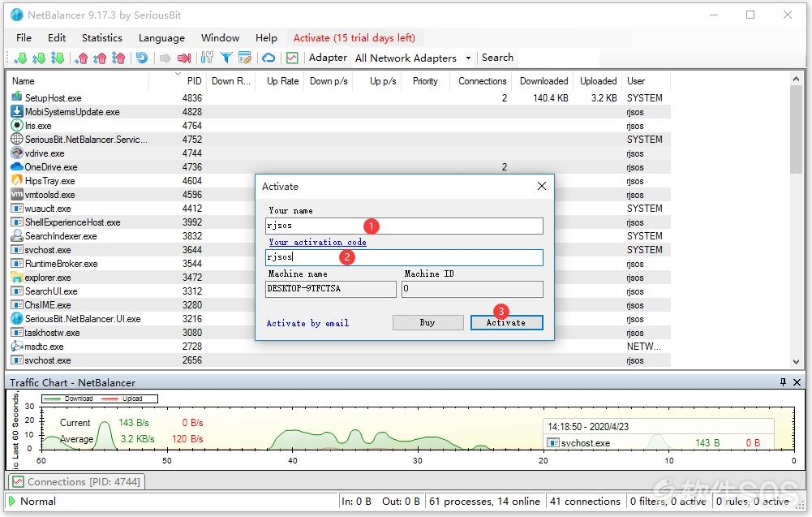This screenshot has width=812, height=517.
Task: Click the explorer.exe folder icon
Action: click(16, 277)
